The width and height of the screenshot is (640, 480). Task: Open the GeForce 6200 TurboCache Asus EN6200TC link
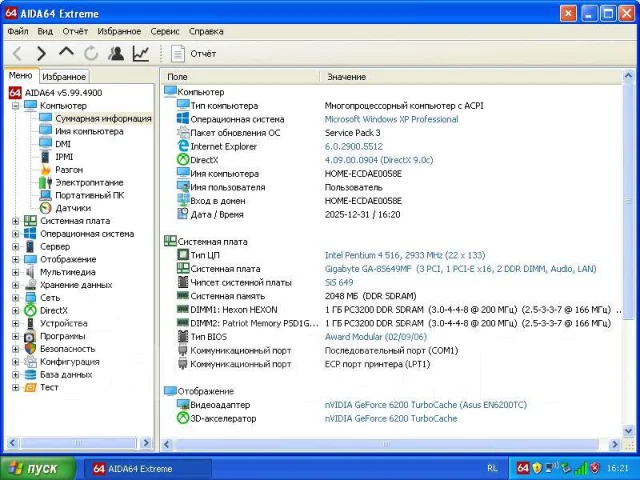pyautogui.click(x=426, y=405)
